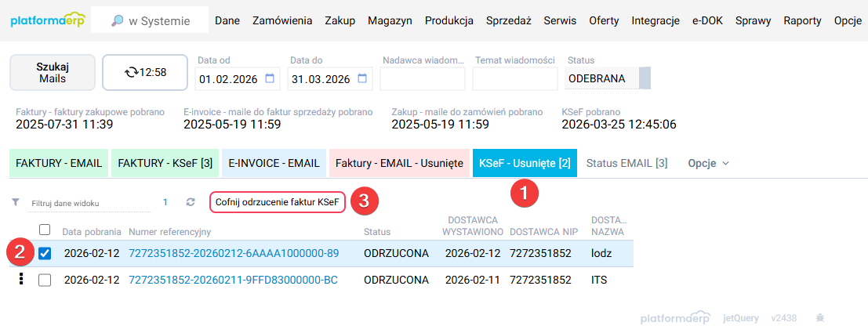The height and width of the screenshot is (333, 868).
Task: Switch to FAKTURY - EMAIL tab
Action: coord(59,163)
